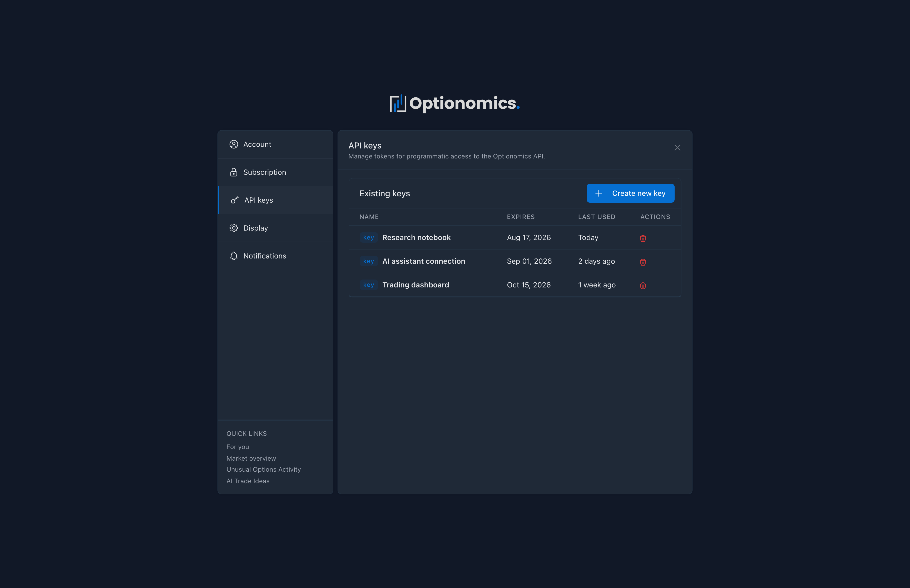Click key badge beside AI assistant connection
This screenshot has height=588, width=910.
369,261
